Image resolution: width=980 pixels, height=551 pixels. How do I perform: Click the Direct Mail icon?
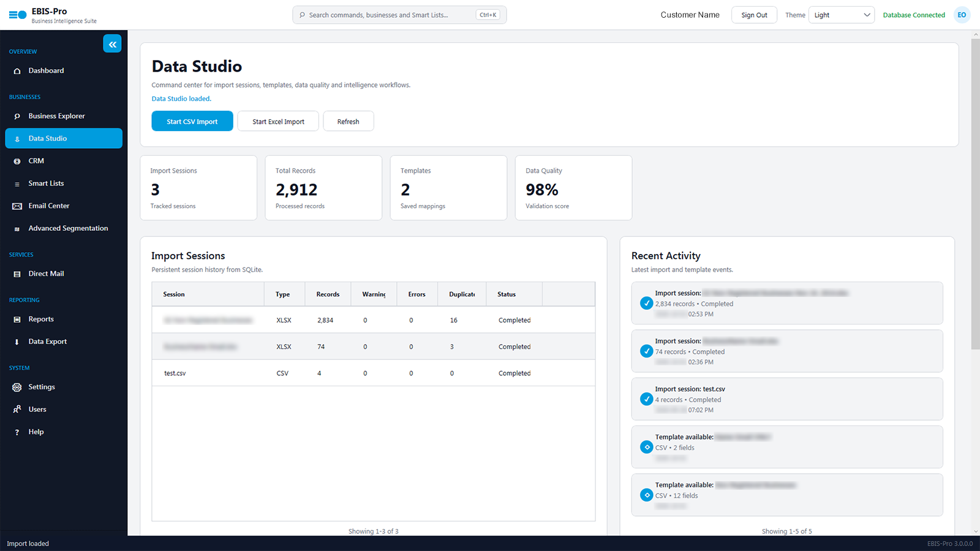tap(17, 274)
